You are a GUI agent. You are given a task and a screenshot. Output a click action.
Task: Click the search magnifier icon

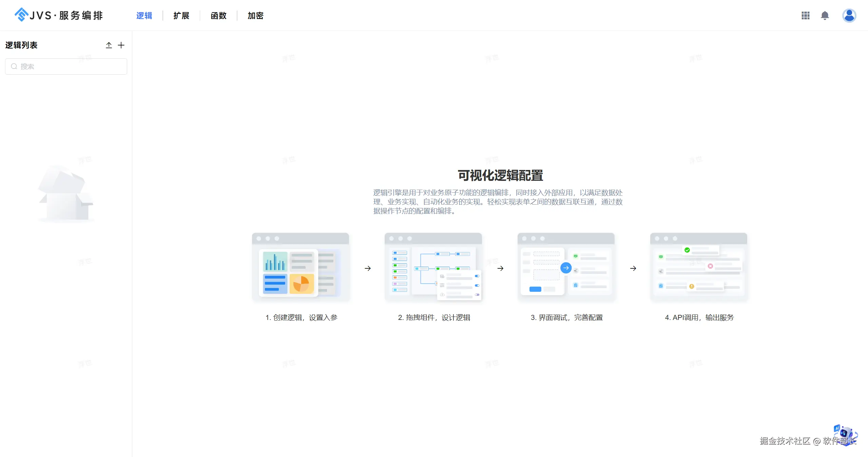click(x=14, y=66)
